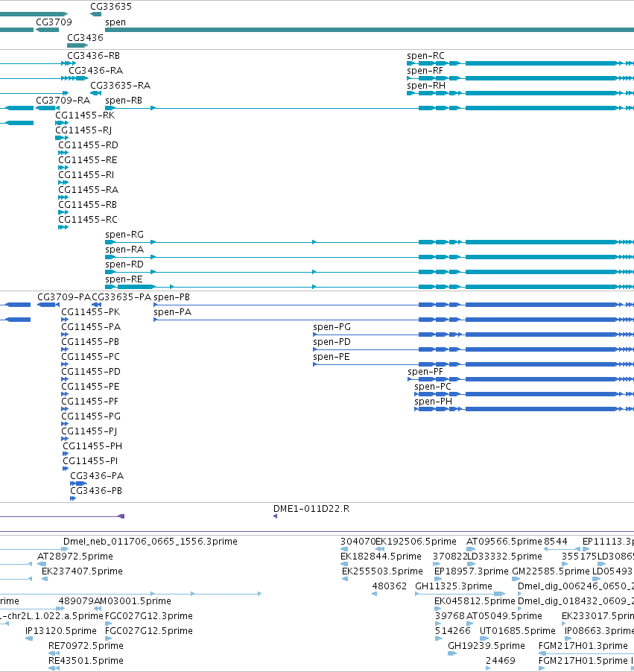Select the CG3436-PB protein label
The width and height of the screenshot is (634, 672).
click(96, 491)
